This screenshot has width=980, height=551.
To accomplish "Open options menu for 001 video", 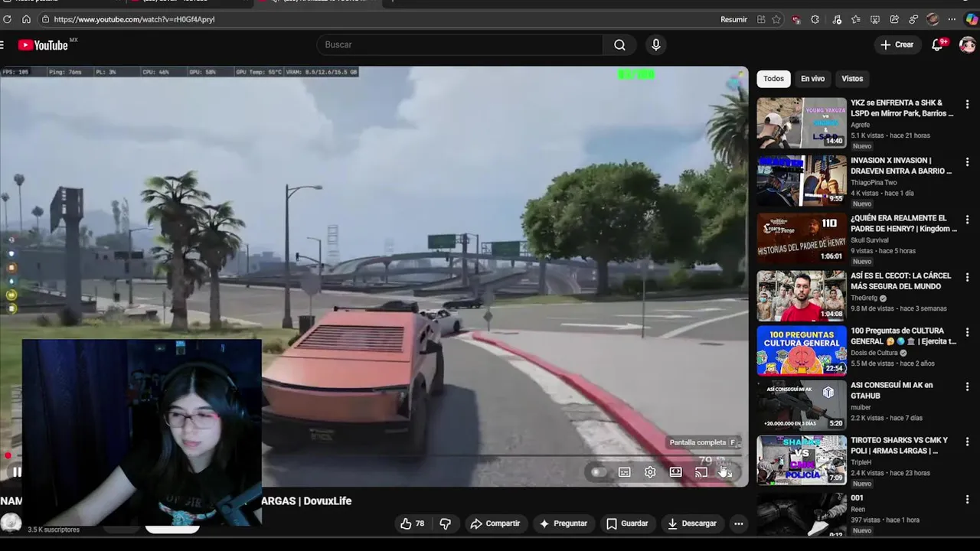I will pyautogui.click(x=968, y=500).
